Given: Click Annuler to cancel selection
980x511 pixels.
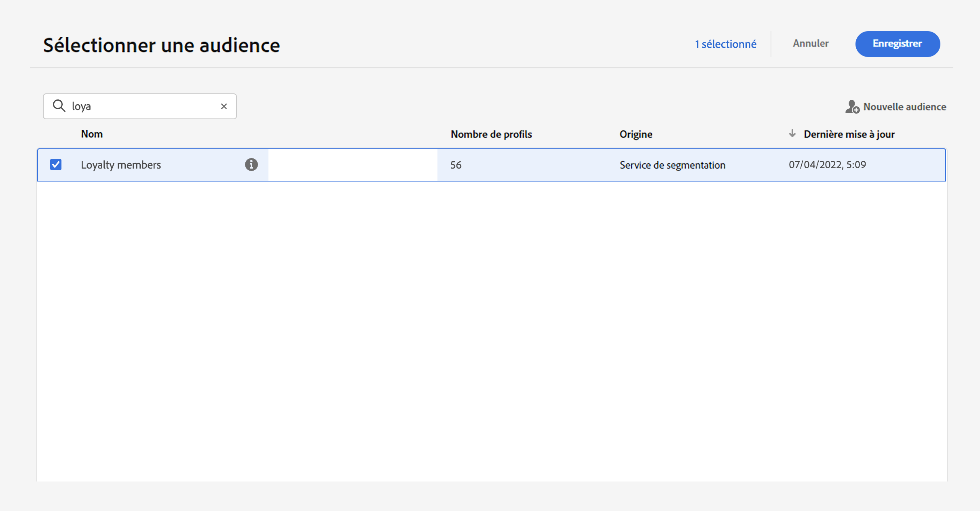Looking at the screenshot, I should point(810,44).
